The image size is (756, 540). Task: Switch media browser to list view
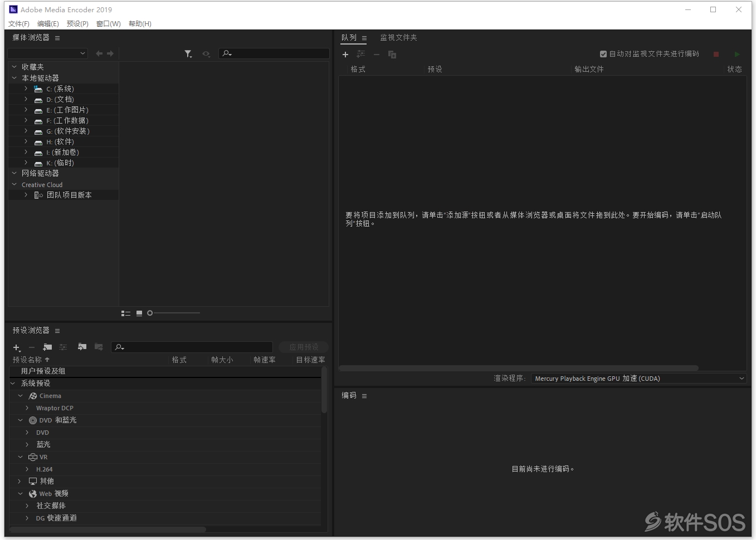pyautogui.click(x=126, y=313)
